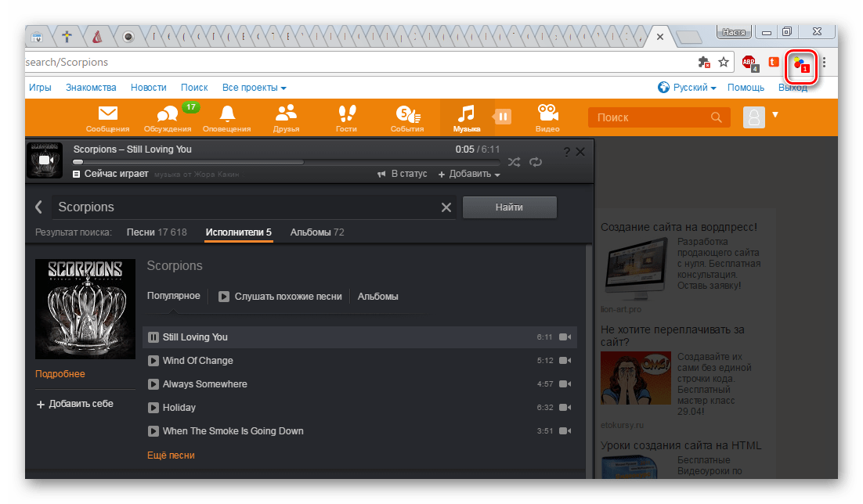Toggle shuffle mode in the music player
Viewport: 863px width, 504px height.
tap(514, 162)
